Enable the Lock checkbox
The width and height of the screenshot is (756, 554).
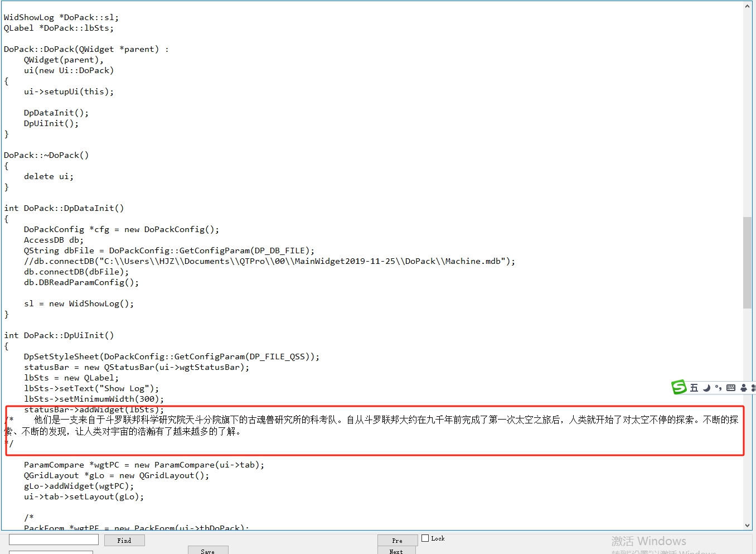[425, 538]
